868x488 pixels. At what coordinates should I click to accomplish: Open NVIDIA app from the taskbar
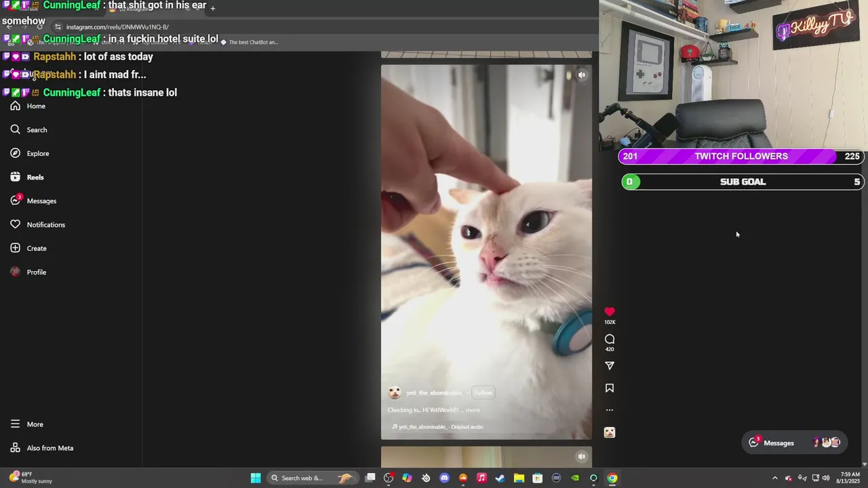click(574, 478)
